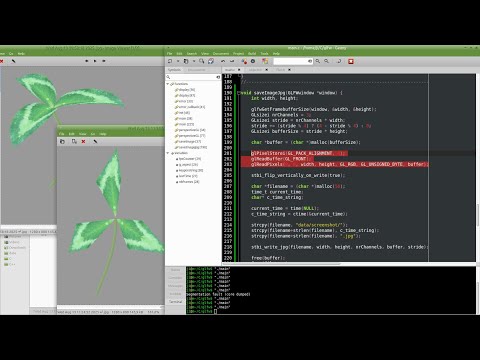This screenshot has width=480, height=360.
Task: Open Geany's Build menu
Action: 252,53
